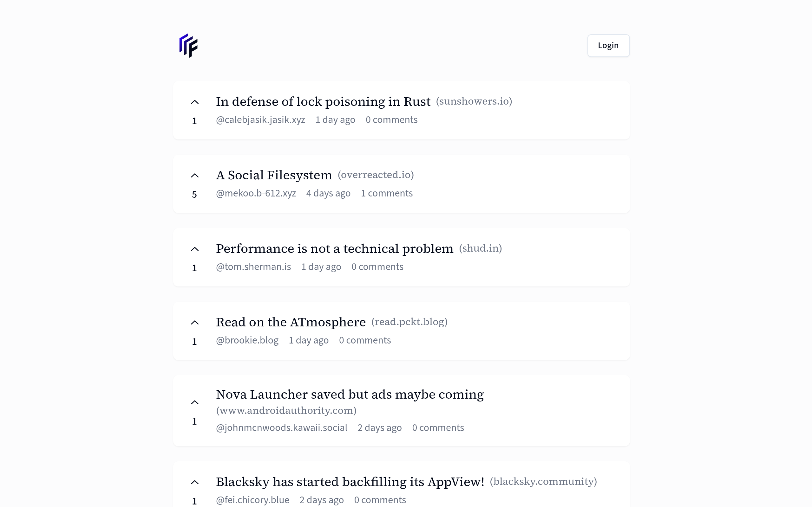
Task: Toggle upvote on the Blacksky post
Action: click(x=195, y=482)
